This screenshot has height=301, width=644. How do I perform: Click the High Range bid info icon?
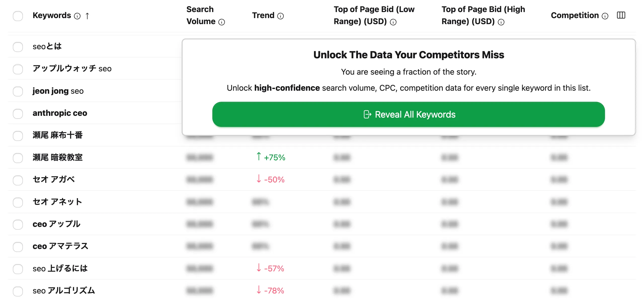coord(501,22)
